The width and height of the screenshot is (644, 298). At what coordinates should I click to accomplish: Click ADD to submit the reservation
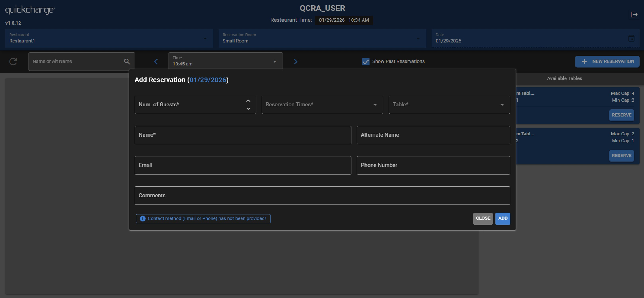tap(503, 218)
